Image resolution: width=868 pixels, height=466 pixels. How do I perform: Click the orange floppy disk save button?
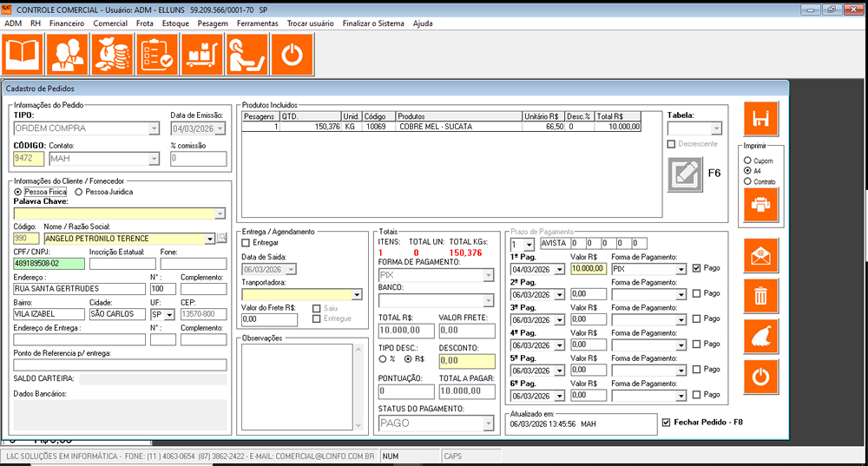pos(761,120)
